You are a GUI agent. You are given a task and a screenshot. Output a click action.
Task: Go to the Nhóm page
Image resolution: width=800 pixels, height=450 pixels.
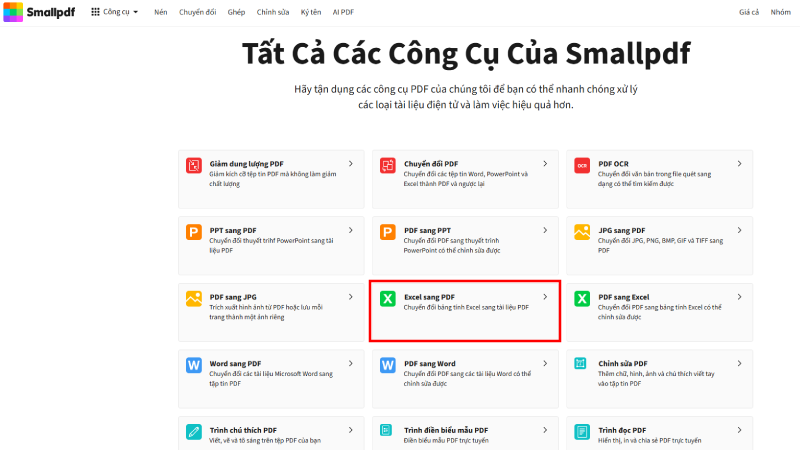[781, 12]
